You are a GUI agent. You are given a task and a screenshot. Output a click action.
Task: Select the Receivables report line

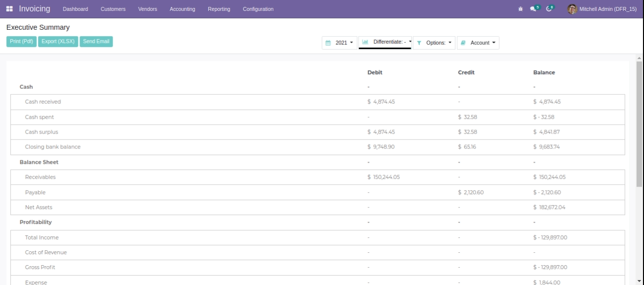pyautogui.click(x=40, y=177)
